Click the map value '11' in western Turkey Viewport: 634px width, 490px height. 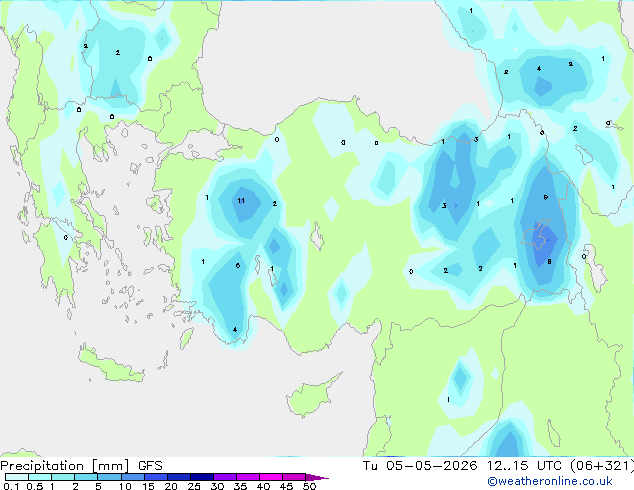click(x=241, y=201)
